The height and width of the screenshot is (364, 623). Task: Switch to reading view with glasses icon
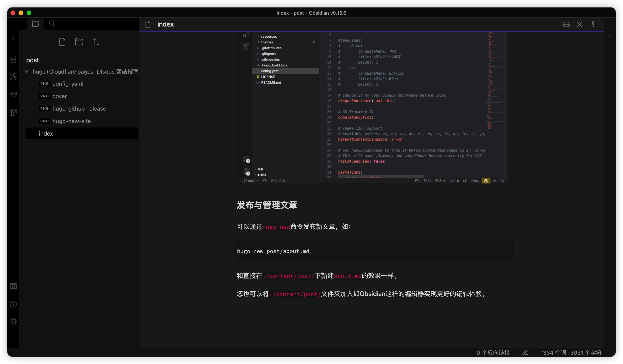pos(566,24)
